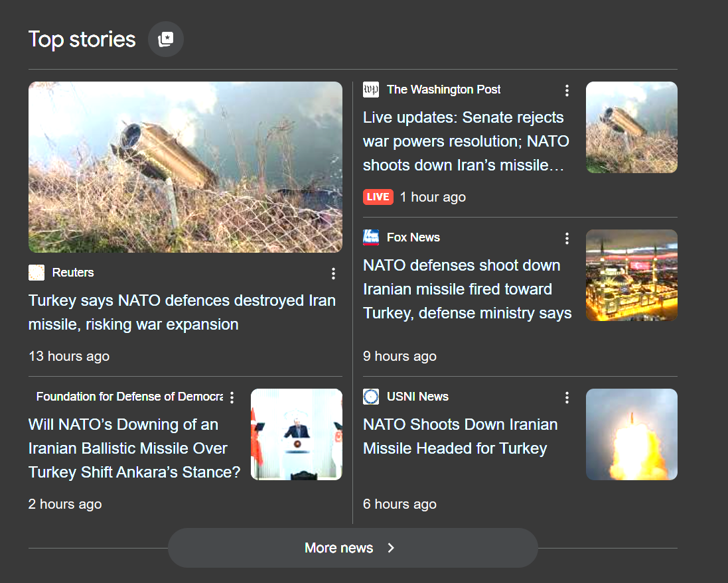The height and width of the screenshot is (583, 728).
Task: Click the save-to-collection icon beside Top stories
Action: tap(166, 39)
